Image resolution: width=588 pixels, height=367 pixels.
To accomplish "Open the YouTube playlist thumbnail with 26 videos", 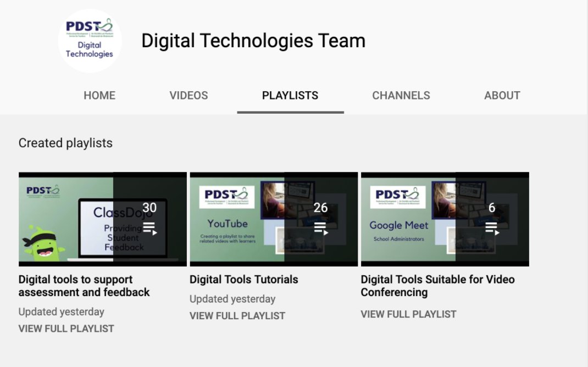I will (x=274, y=219).
